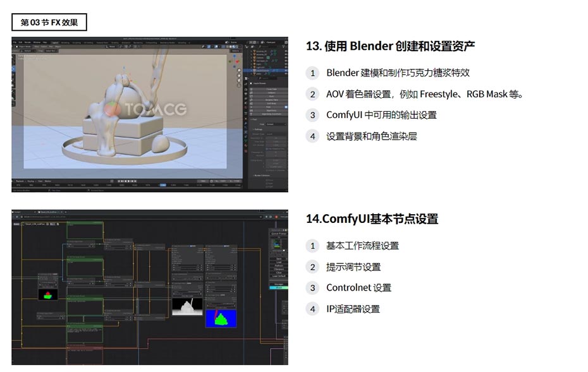Click the blue current-frame marker in timeline
The width and height of the screenshot is (588, 372).
(162, 184)
